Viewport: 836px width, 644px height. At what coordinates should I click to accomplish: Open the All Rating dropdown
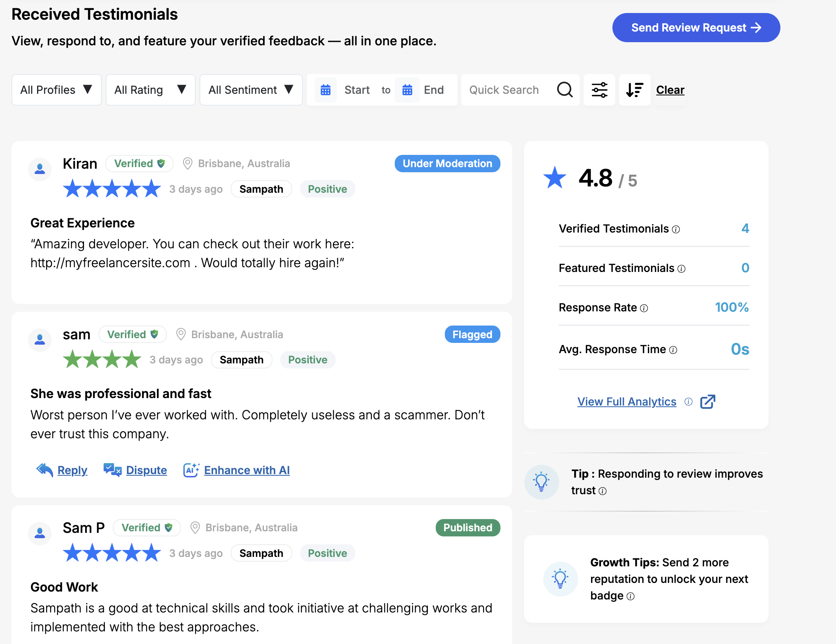point(150,90)
